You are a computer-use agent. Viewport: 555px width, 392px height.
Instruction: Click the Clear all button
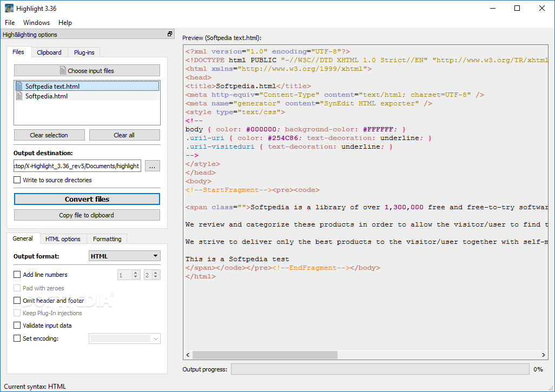124,135
